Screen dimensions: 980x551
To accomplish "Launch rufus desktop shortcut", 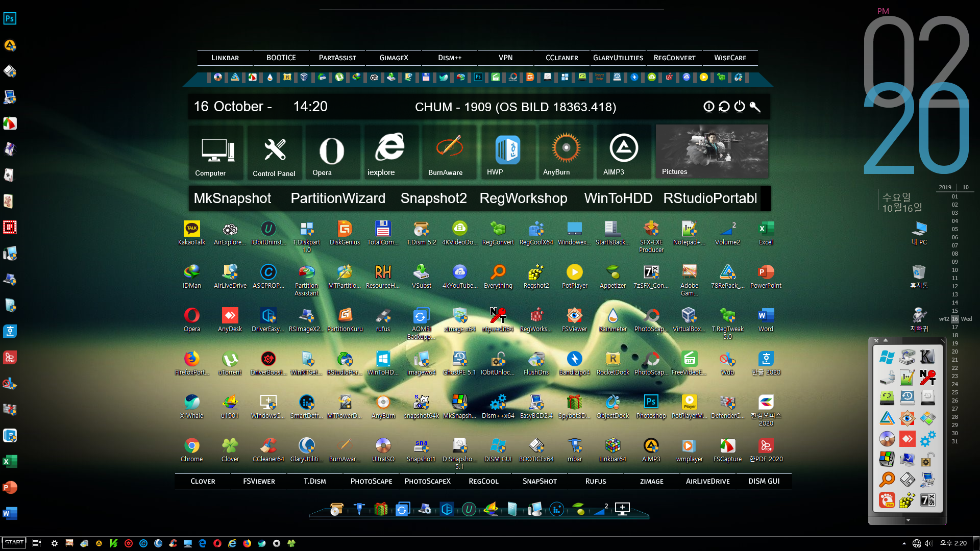I will point(383,320).
